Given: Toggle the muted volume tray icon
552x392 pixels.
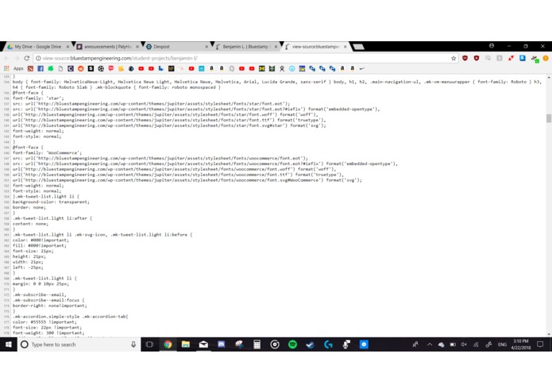Looking at the screenshot, I should point(464,344).
